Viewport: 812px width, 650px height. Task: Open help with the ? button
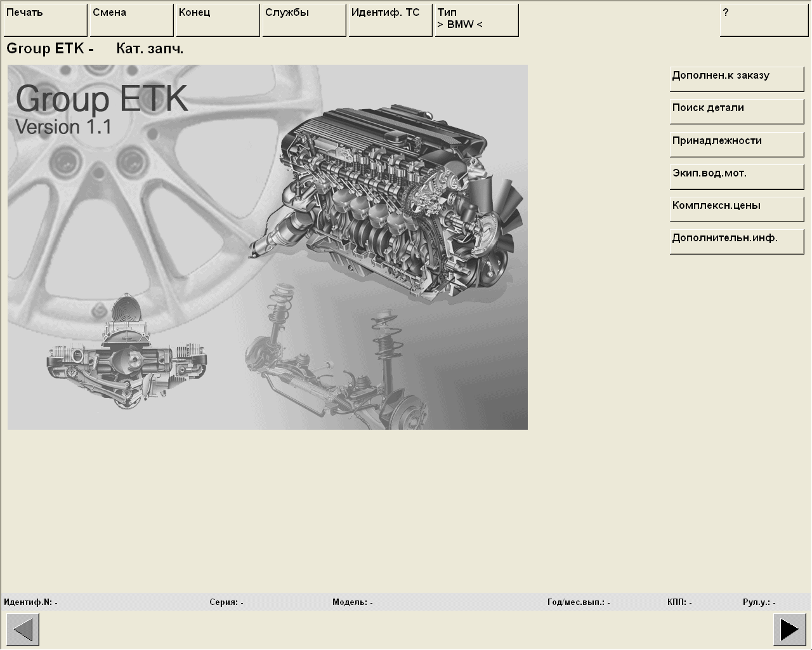[x=764, y=20]
